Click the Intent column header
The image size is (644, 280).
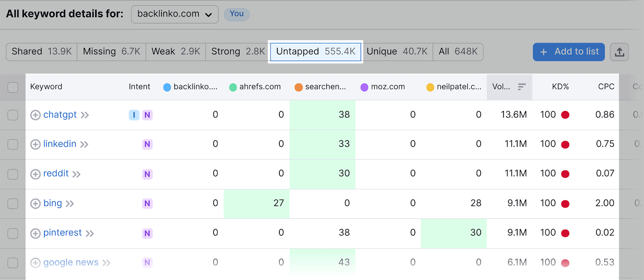tap(139, 86)
